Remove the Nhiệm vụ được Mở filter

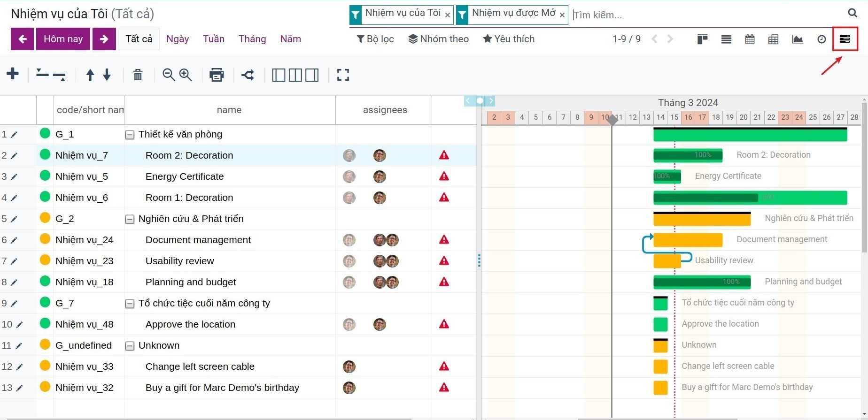(562, 15)
